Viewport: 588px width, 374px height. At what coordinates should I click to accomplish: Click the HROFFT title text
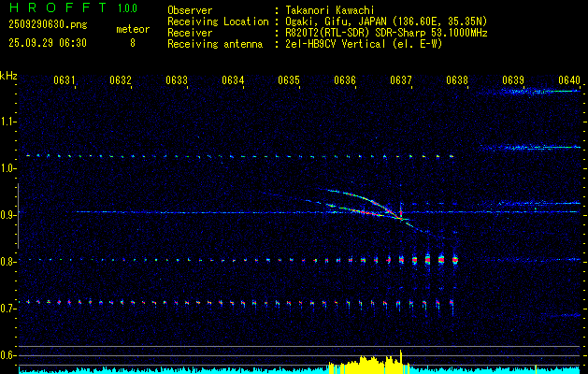click(58, 7)
